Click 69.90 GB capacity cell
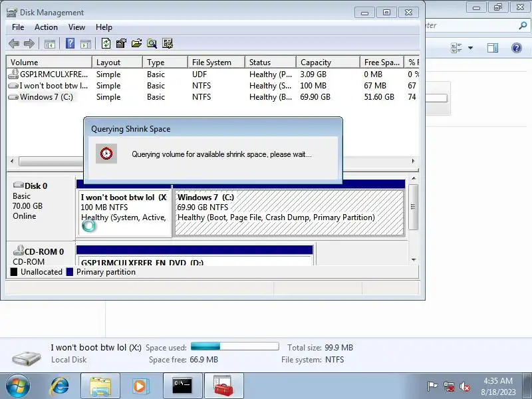The image size is (532, 399). pos(315,97)
